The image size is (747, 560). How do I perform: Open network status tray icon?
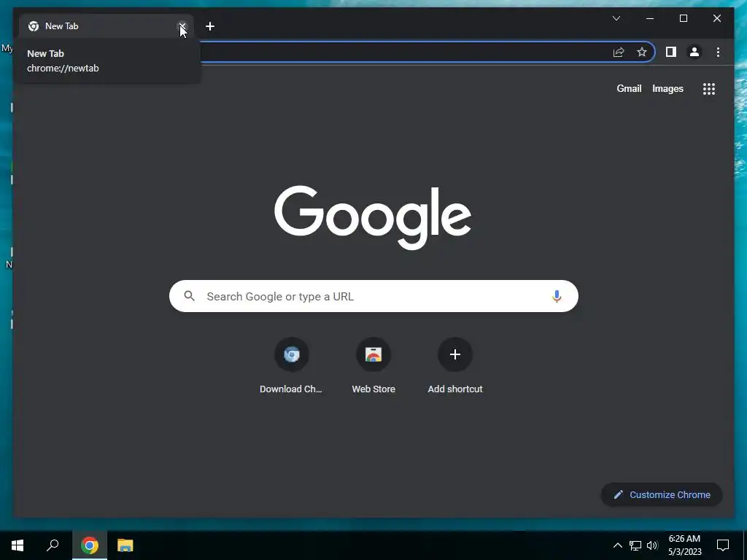point(635,545)
